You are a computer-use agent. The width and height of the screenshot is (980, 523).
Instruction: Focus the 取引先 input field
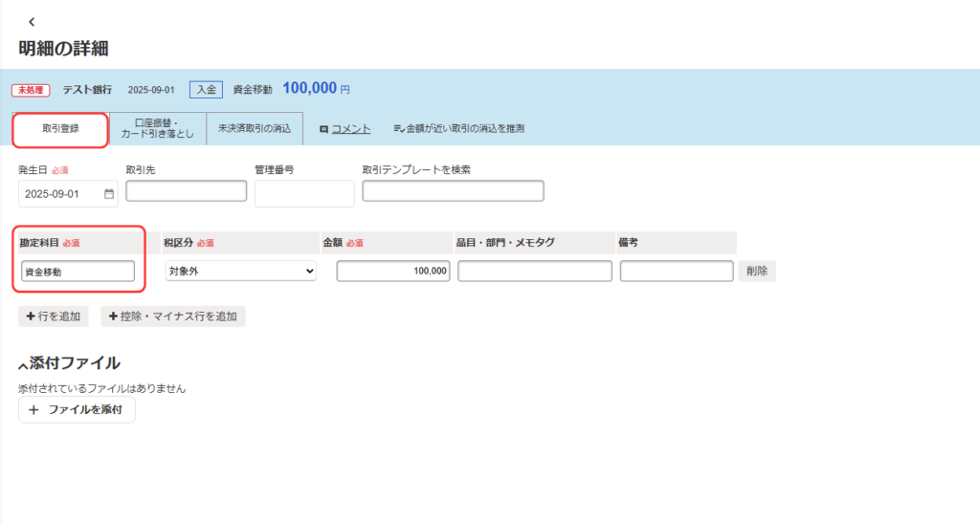tap(186, 191)
